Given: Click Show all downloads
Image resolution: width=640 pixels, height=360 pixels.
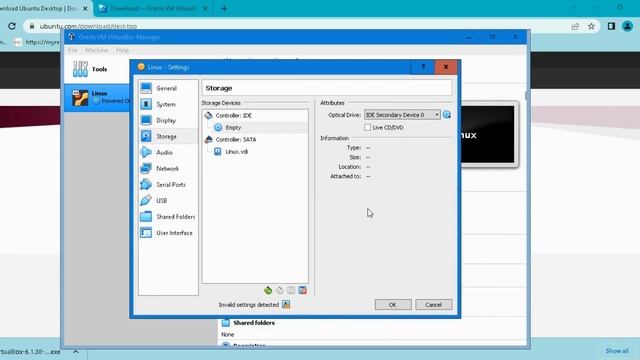Looking at the screenshot, I should [617, 351].
